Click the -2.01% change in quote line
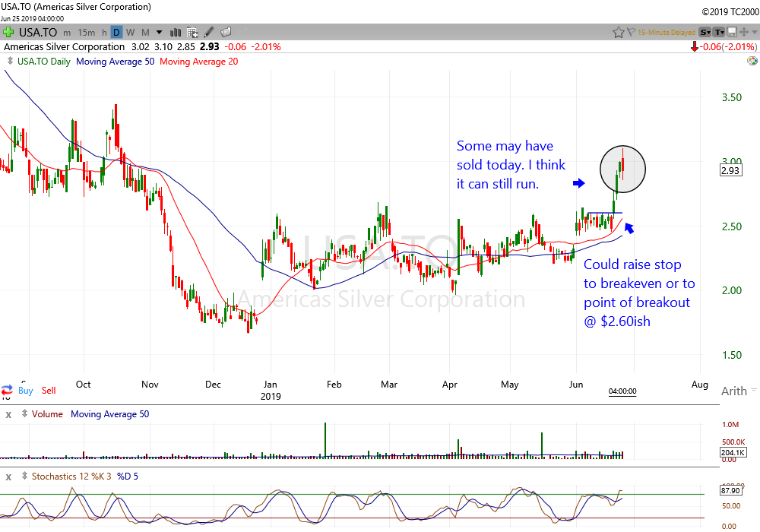The height and width of the screenshot is (532, 760). point(266,47)
